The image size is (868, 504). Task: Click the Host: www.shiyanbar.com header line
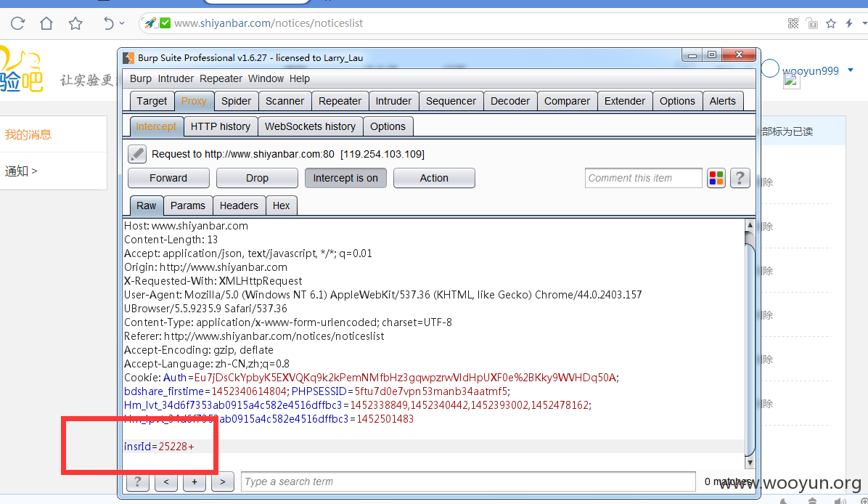186,226
